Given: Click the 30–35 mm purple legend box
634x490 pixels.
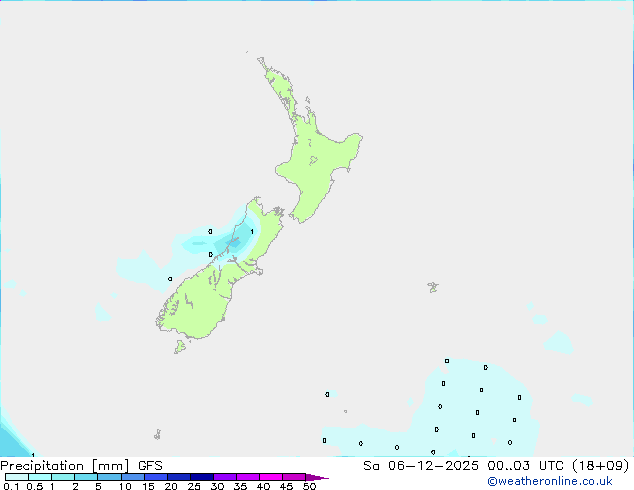Looking at the screenshot, I should [x=225, y=477].
